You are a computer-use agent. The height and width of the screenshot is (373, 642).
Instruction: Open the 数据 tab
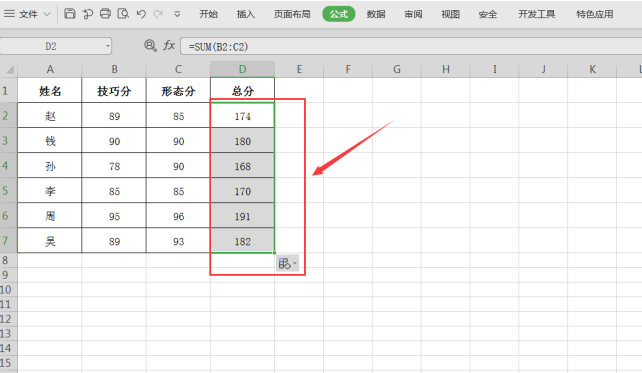pos(376,14)
